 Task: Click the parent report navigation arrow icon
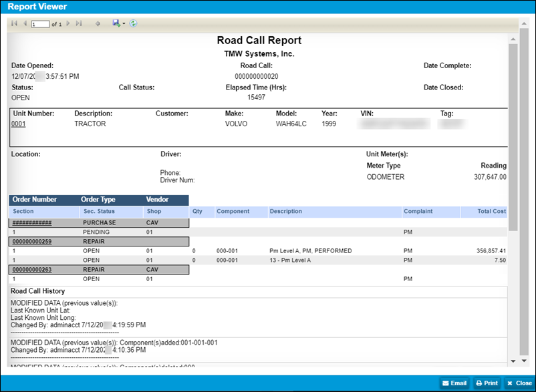[98, 23]
